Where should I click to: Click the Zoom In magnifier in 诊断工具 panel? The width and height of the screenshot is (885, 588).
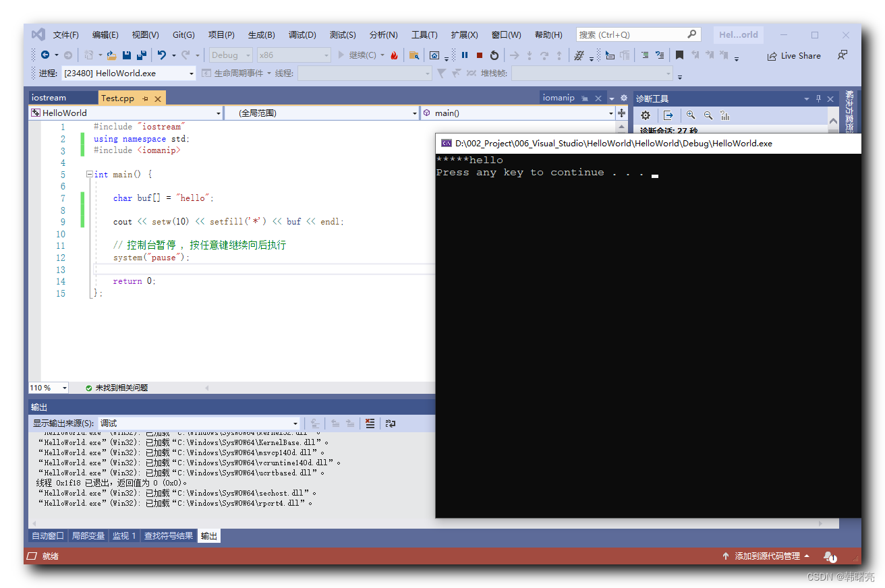pyautogui.click(x=690, y=115)
